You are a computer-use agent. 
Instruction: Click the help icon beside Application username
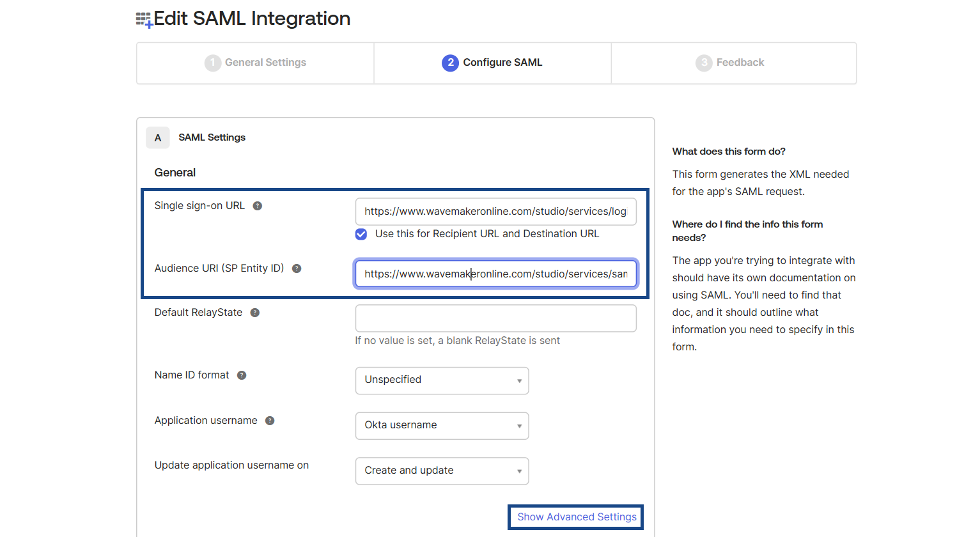pos(270,421)
